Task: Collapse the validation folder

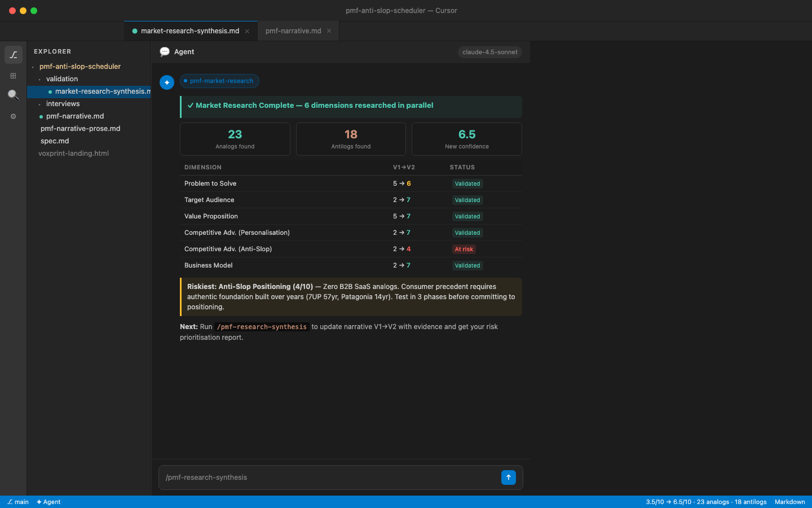Action: (x=62, y=79)
